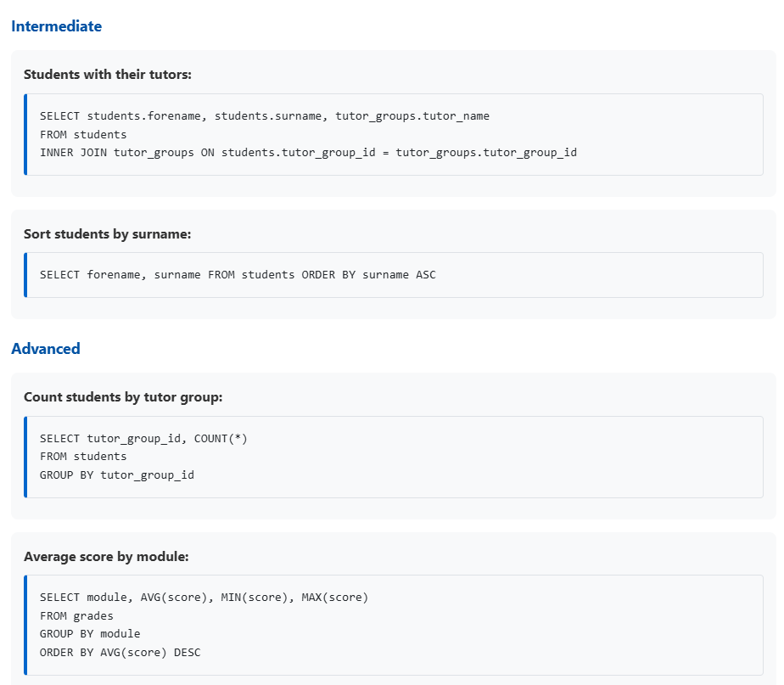The width and height of the screenshot is (784, 685).
Task: Click the INNER JOIN tutor_groups code line
Action: coord(308,153)
